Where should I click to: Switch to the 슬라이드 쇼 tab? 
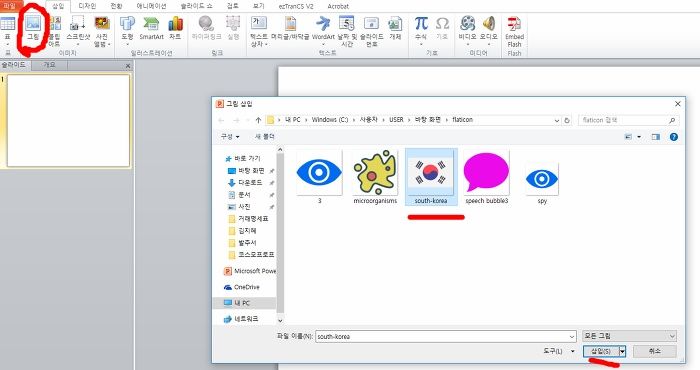[x=196, y=6]
